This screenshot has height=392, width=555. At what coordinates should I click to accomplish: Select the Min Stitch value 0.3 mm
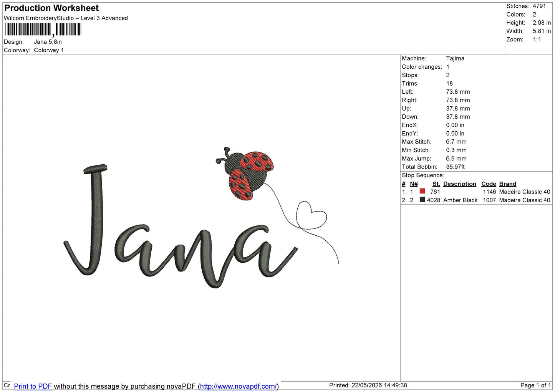456,150
